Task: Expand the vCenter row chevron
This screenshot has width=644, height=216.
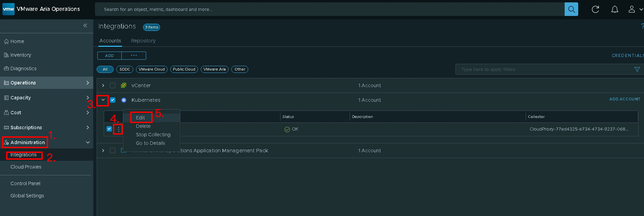Action: pyautogui.click(x=103, y=85)
